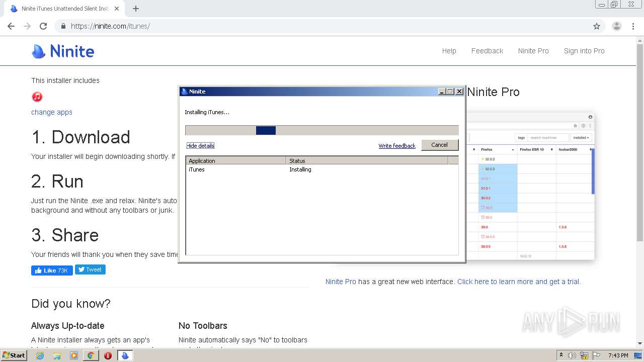Click the change apps link
The width and height of the screenshot is (644, 362).
[52, 112]
